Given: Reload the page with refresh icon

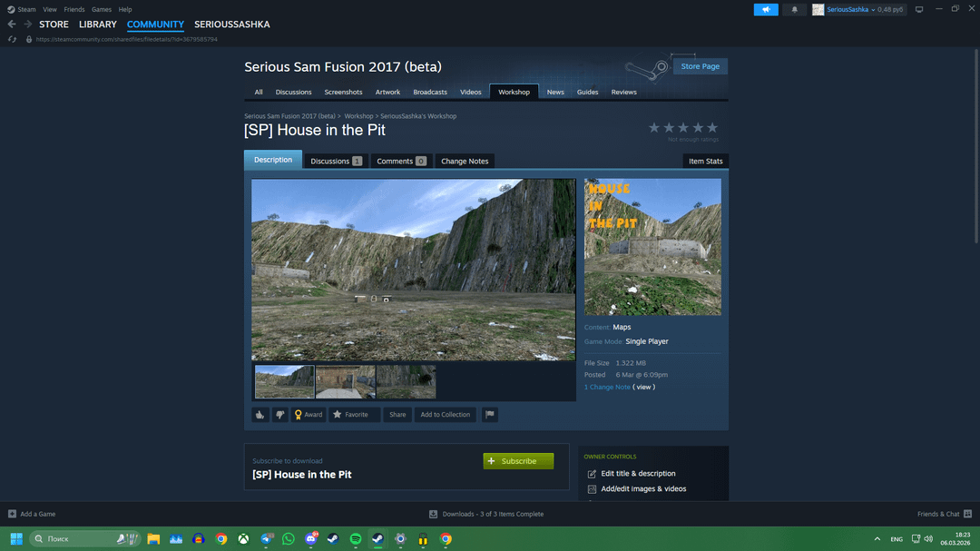Looking at the screenshot, I should 12,39.
